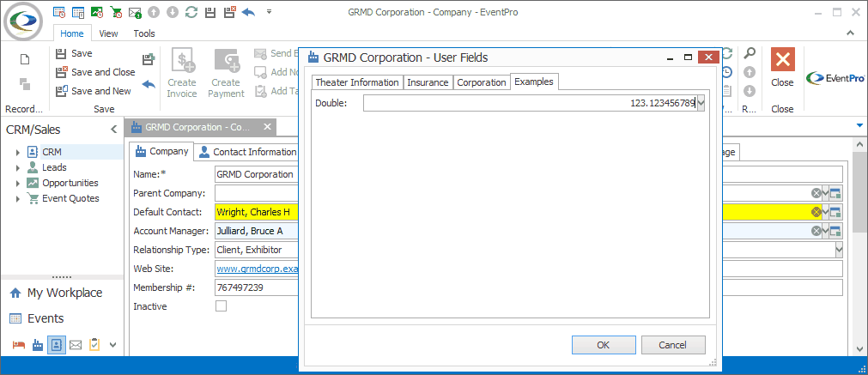Click the grey down arrow in quick-access bar
868x375 pixels.
173,12
